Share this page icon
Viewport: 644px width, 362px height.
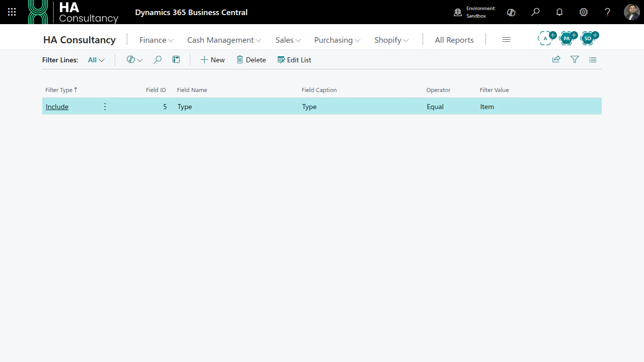click(x=556, y=60)
